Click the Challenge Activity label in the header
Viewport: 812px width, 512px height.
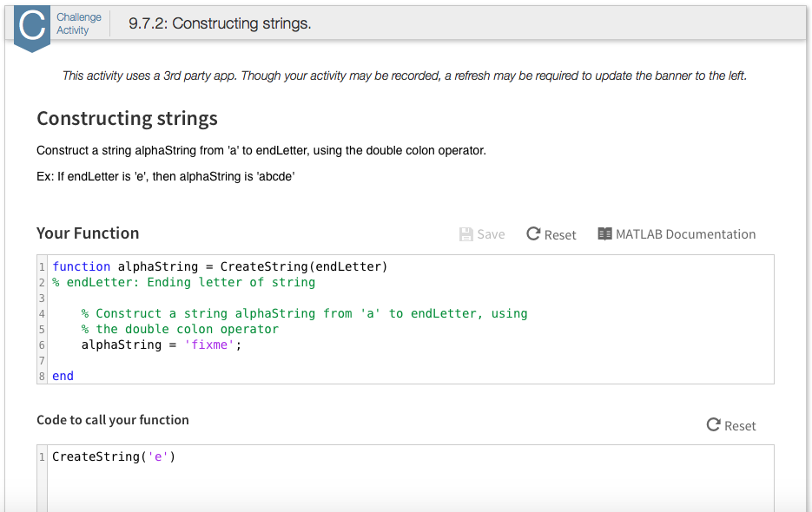pos(78,23)
